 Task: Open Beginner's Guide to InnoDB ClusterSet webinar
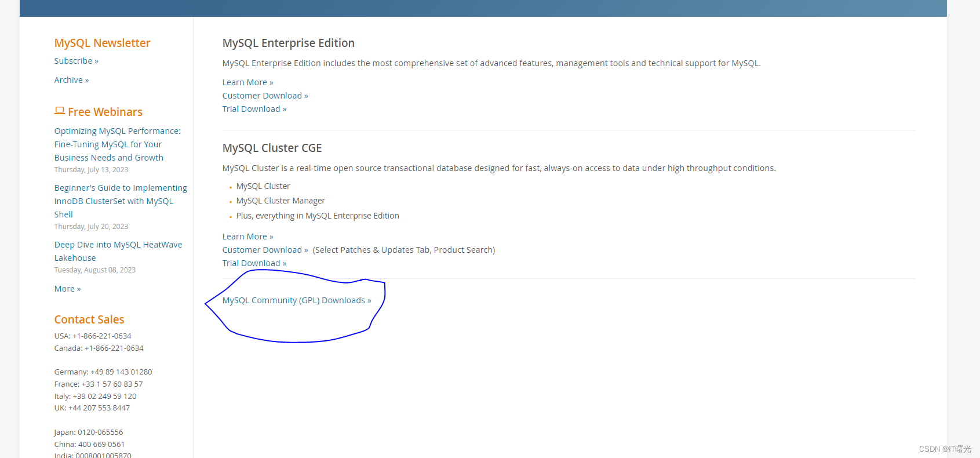tap(121, 201)
